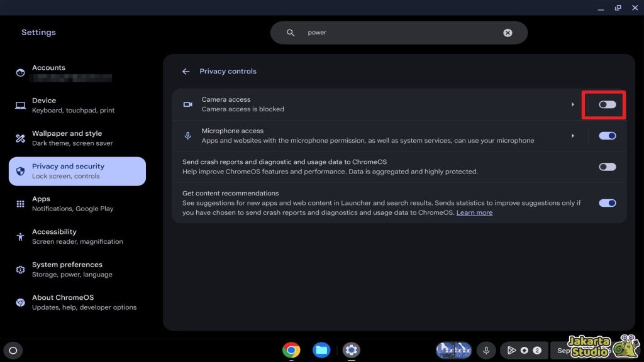The height and width of the screenshot is (362, 644).
Task: Go back from Privacy controls
Action: (x=186, y=71)
